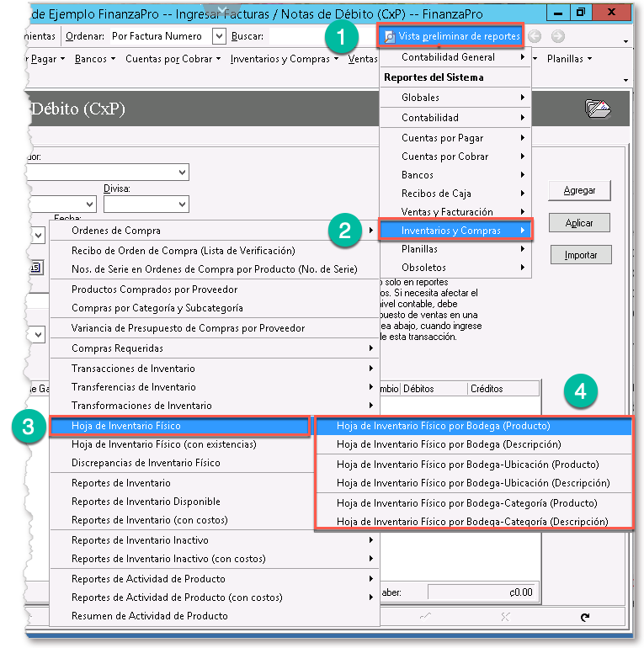Click the refresh arrow icon at bottom
644x648 pixels.
click(x=585, y=617)
